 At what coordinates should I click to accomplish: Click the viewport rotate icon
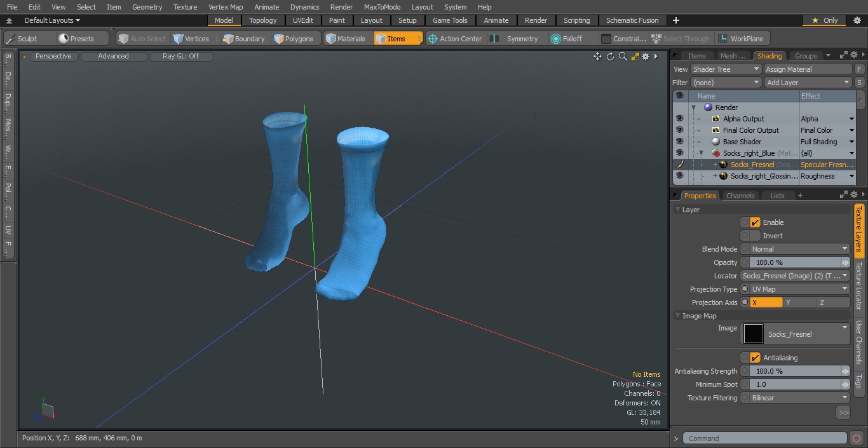click(x=610, y=57)
